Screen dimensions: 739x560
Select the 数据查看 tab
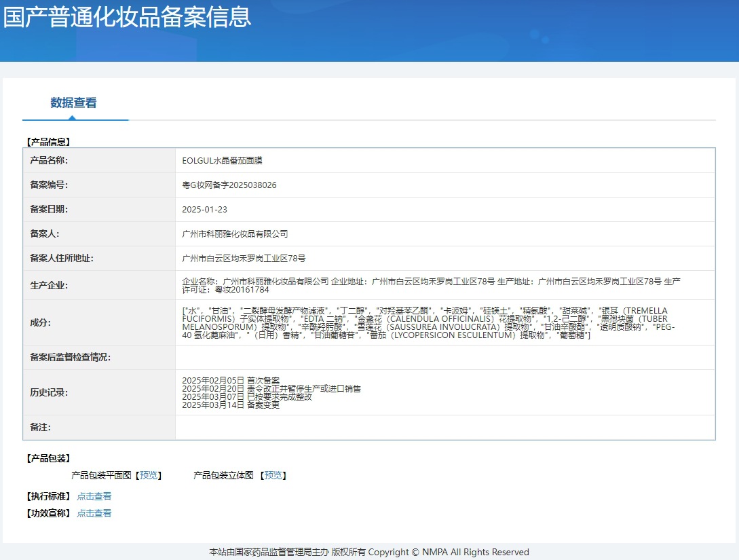(x=73, y=102)
